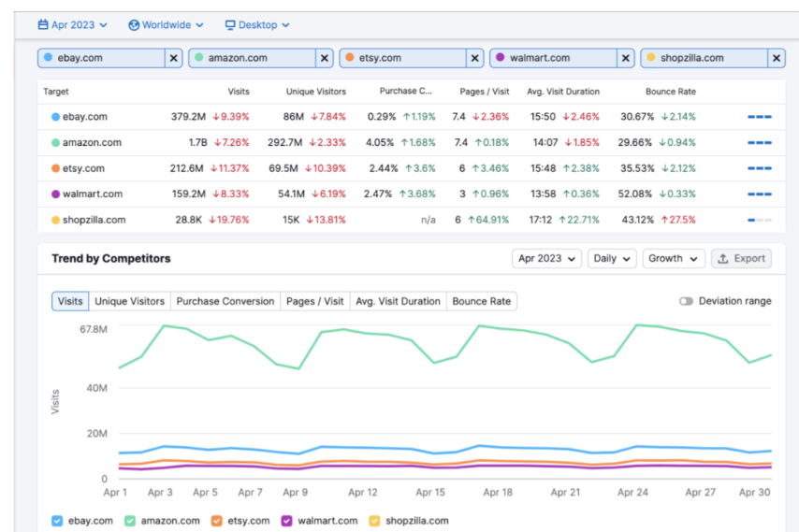Open the Desktop device filter

(257, 25)
